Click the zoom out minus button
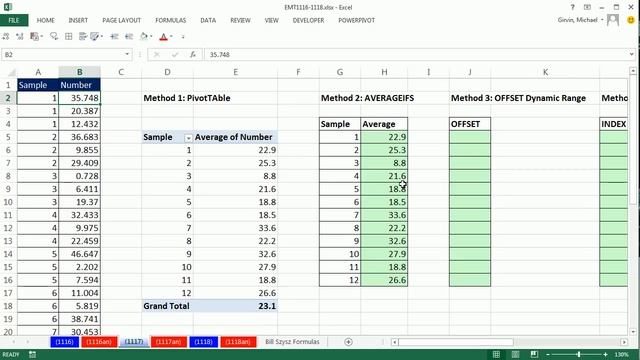The width and height of the screenshot is (640, 360). point(548,354)
